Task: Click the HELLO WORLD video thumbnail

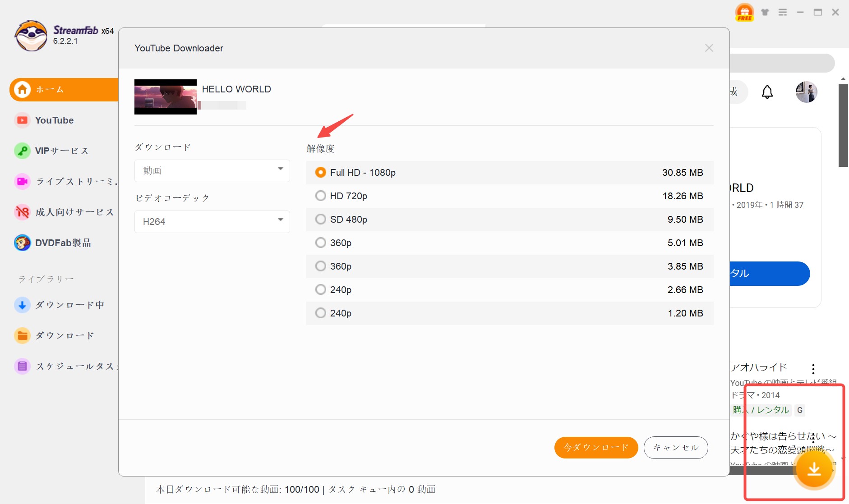Action: [166, 97]
